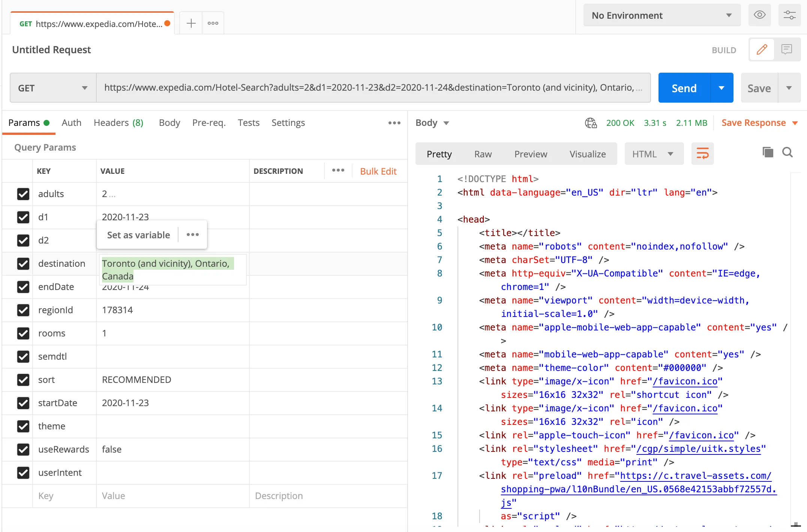Screen dimensions: 807x532
Task: Uncheck the rooms parameter
Action: click(23, 333)
